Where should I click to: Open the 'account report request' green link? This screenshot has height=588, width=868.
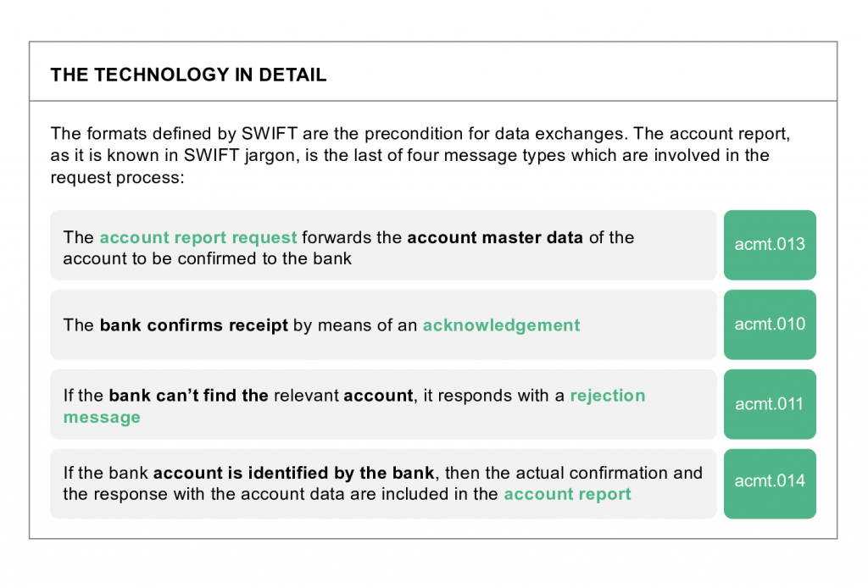[198, 237]
